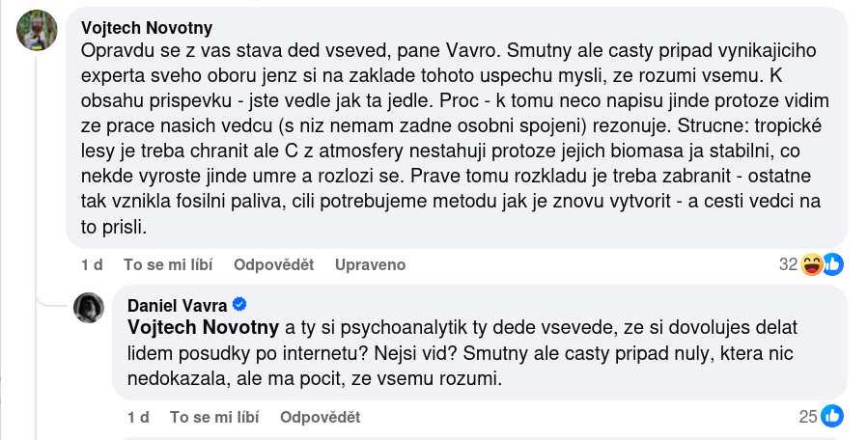This screenshot has width=868, height=440.
Task: Click the "1 d" timestamp under Vojtech's comment
Action: (92, 264)
